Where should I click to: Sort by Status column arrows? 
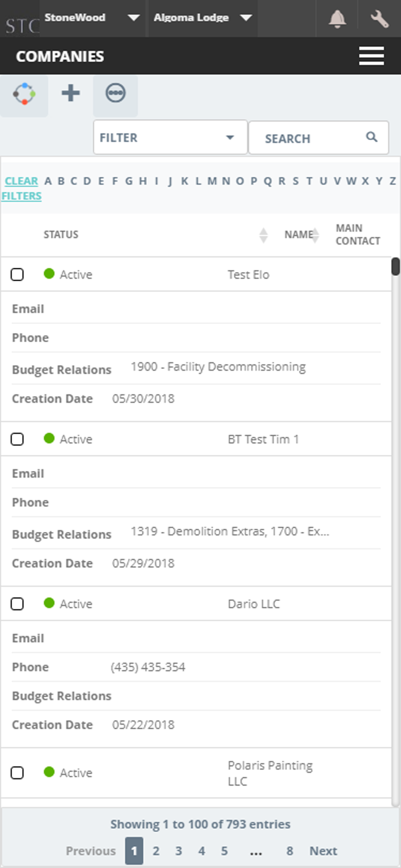[263, 235]
